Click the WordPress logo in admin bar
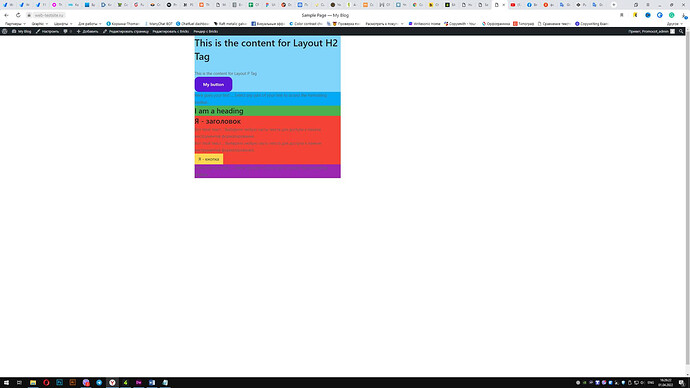The height and width of the screenshot is (388, 690). (4, 31)
